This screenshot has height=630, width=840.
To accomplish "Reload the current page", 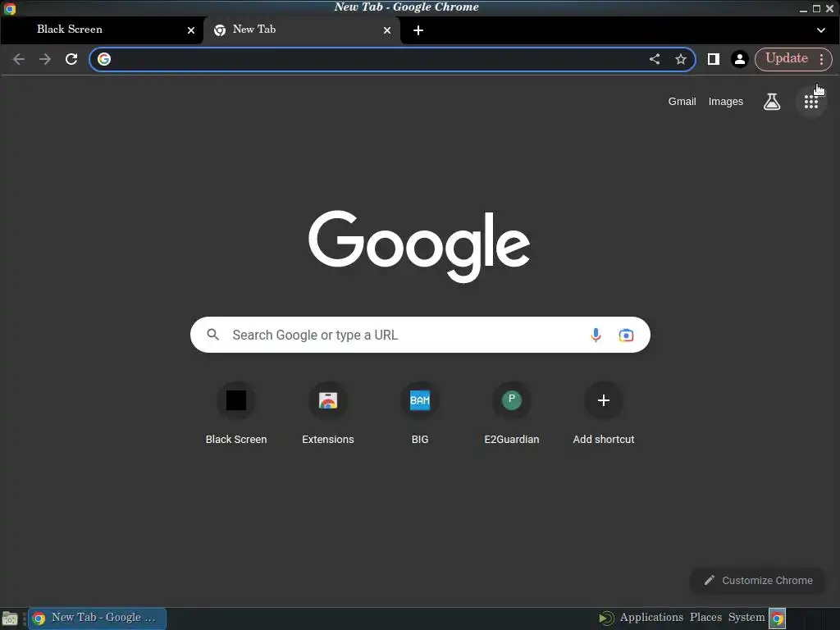I will tap(71, 59).
